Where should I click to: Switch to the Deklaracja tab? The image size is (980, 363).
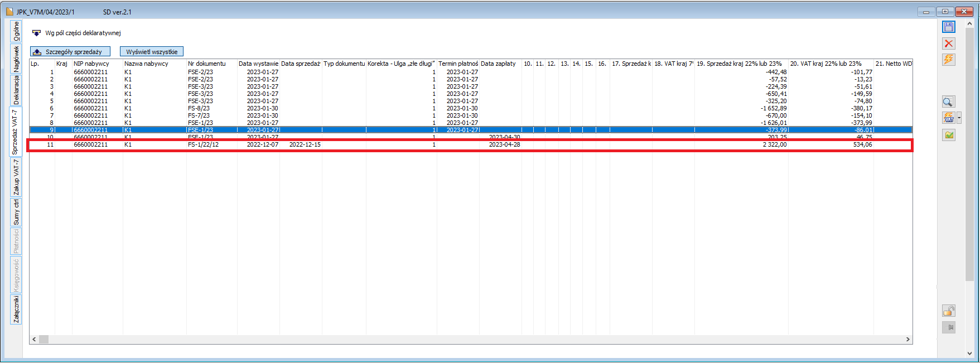click(x=16, y=90)
